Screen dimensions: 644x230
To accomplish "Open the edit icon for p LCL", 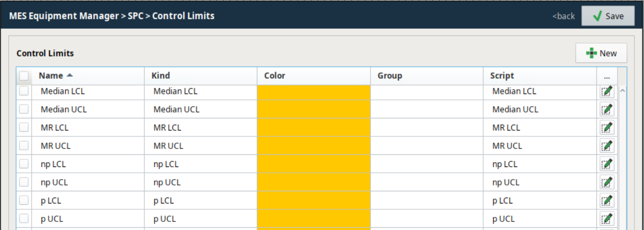I will coord(607,201).
